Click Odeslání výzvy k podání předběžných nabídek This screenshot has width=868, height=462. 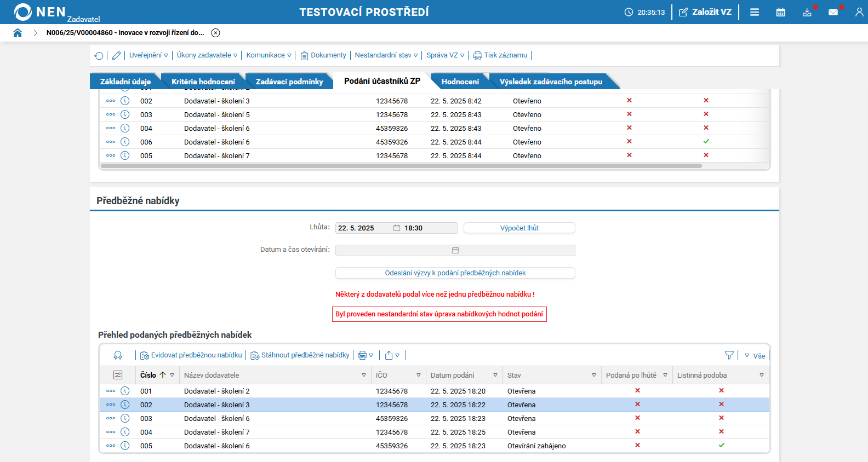(455, 273)
